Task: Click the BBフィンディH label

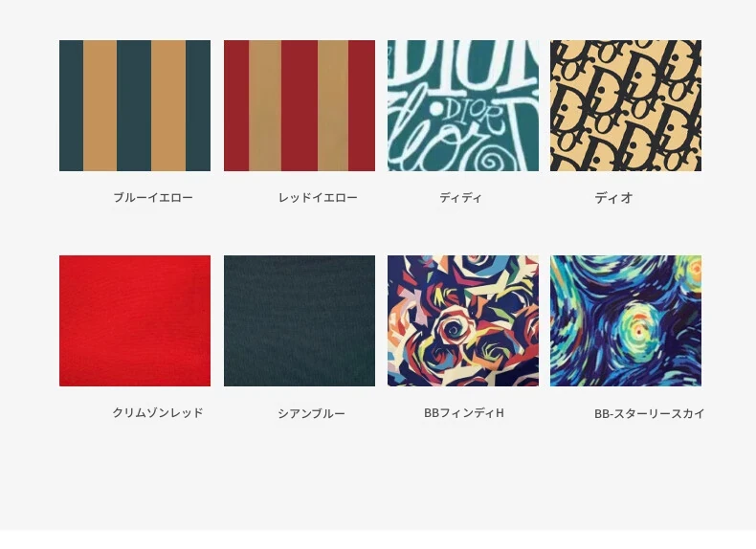Action: click(x=464, y=412)
